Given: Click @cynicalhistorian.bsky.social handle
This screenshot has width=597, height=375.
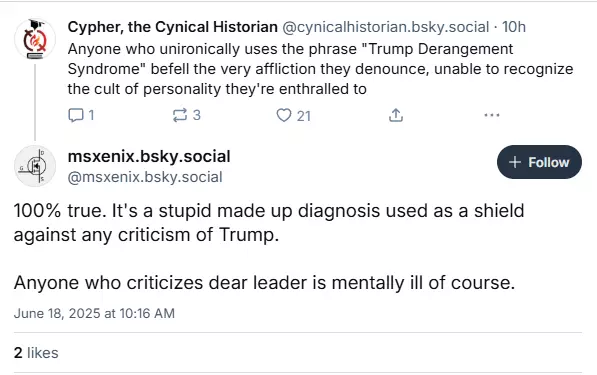Looking at the screenshot, I should (385, 27).
